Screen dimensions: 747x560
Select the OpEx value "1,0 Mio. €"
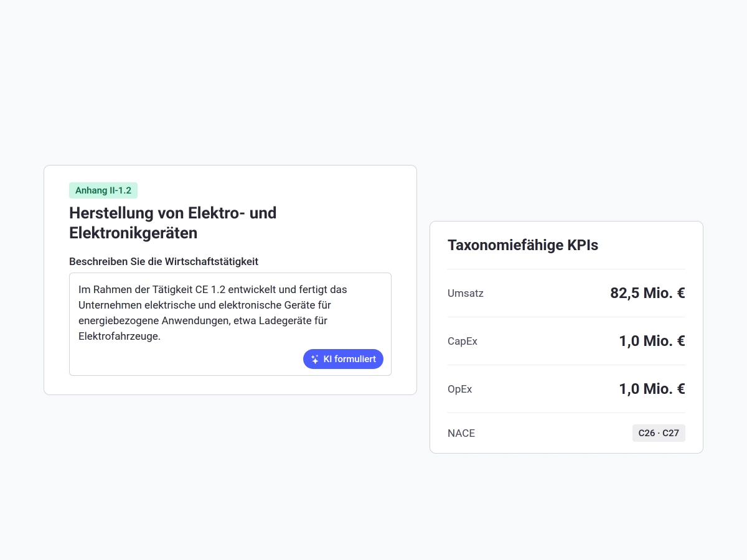click(x=652, y=389)
